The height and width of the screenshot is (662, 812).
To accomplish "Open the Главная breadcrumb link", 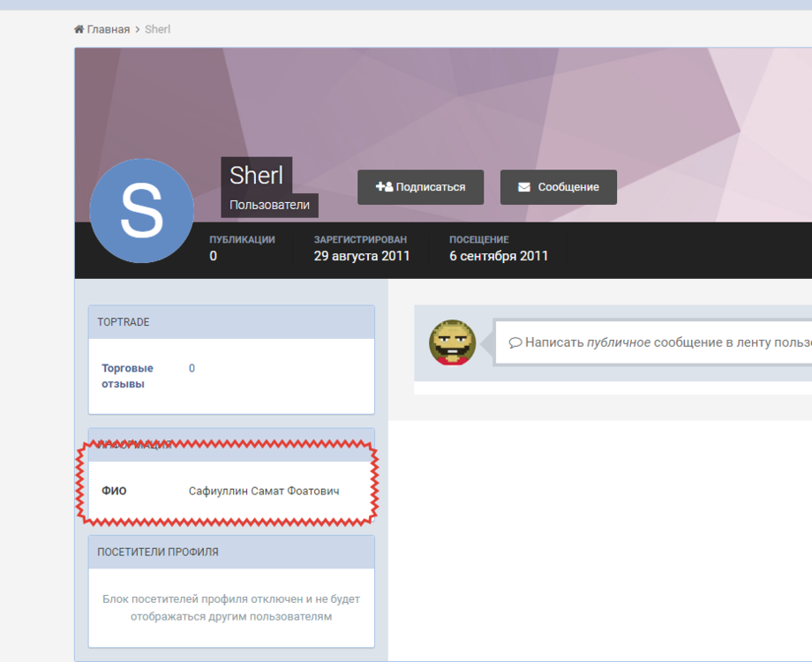I will tap(108, 29).
